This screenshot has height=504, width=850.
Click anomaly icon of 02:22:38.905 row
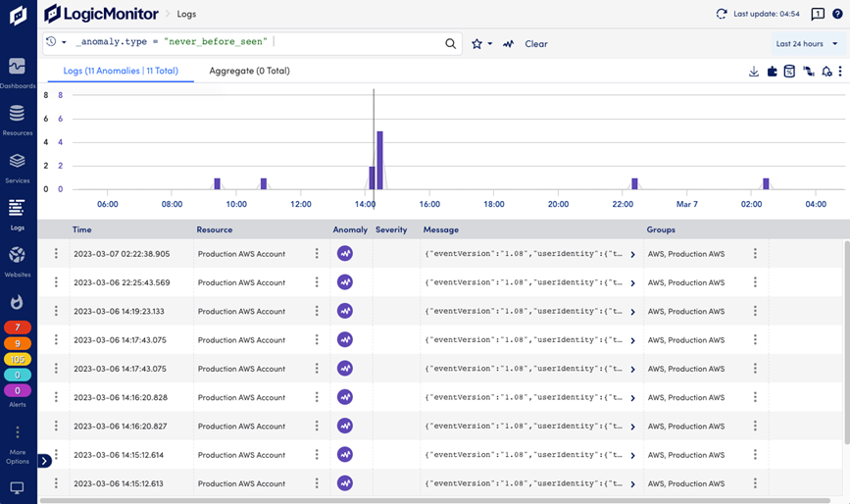tap(345, 254)
